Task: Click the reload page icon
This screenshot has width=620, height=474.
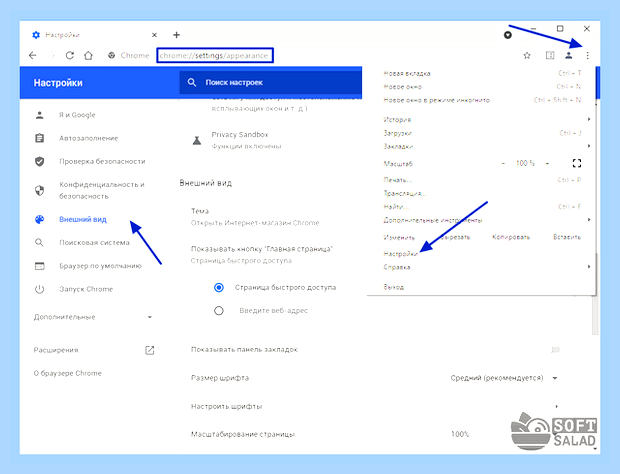Action: [x=70, y=55]
